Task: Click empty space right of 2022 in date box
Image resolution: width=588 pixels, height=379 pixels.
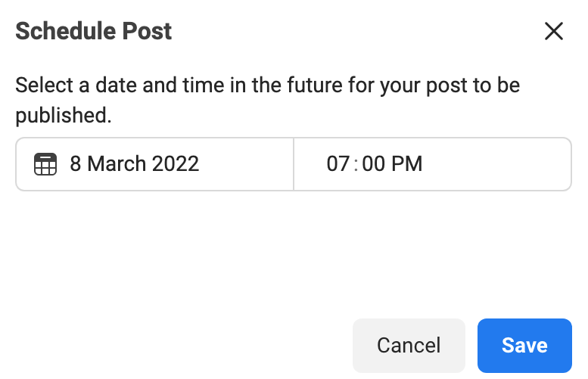Action: pos(246,164)
